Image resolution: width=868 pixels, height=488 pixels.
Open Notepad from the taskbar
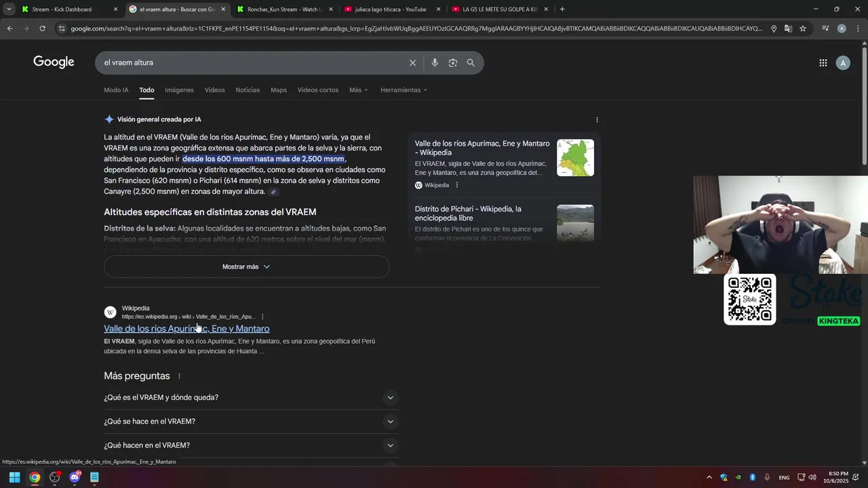click(94, 477)
